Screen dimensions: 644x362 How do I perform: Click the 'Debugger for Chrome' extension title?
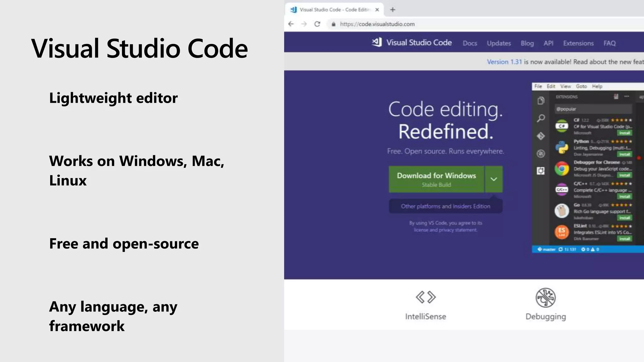597,162
